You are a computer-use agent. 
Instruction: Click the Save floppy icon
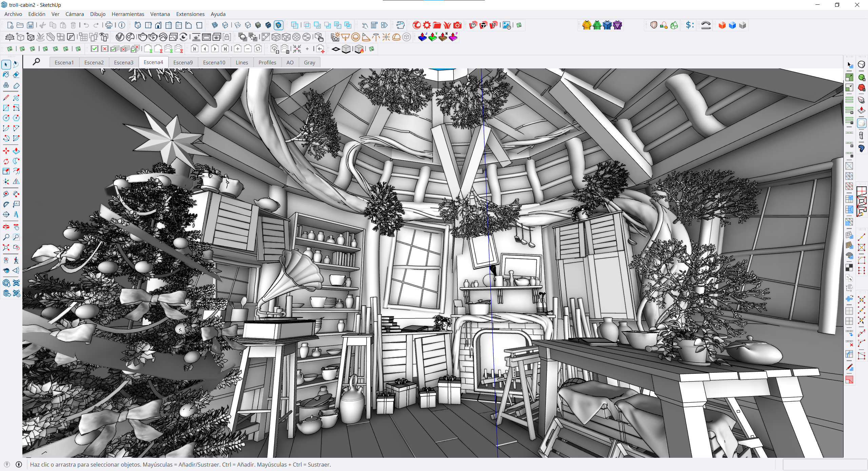[x=30, y=25]
